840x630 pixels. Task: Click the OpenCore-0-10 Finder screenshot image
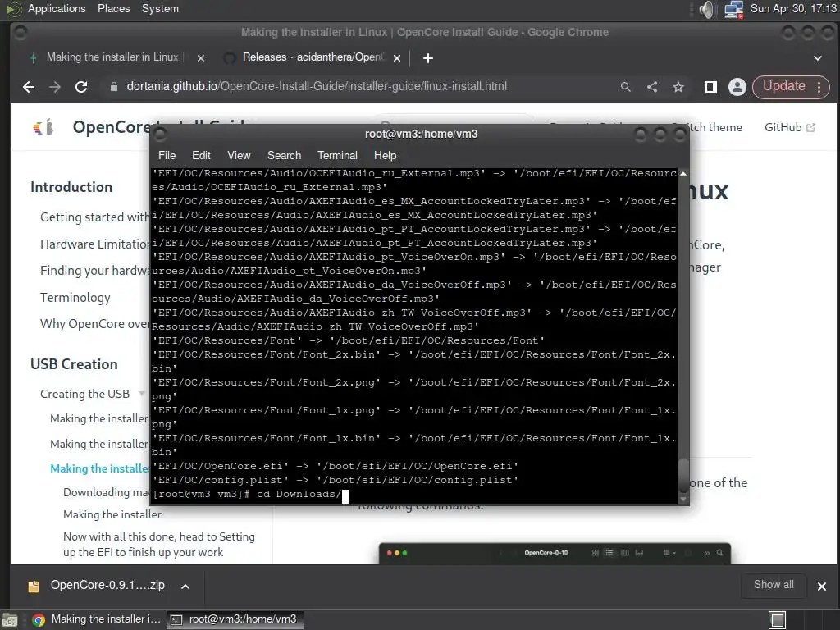[x=555, y=554]
